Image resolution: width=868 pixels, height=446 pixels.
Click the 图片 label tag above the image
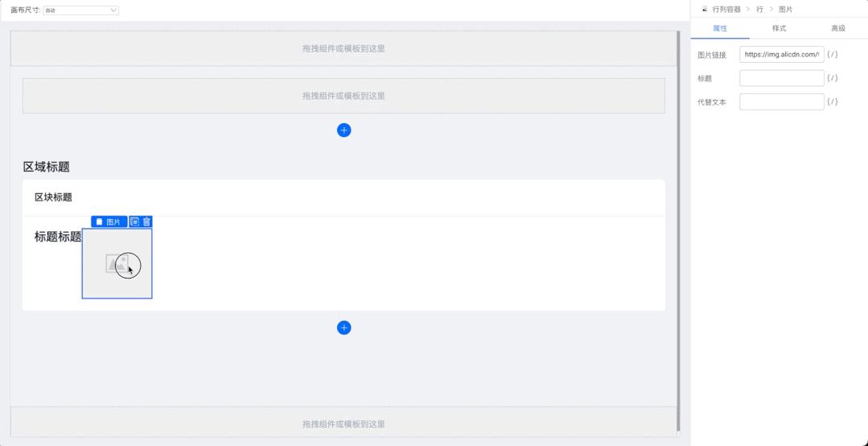coord(109,221)
